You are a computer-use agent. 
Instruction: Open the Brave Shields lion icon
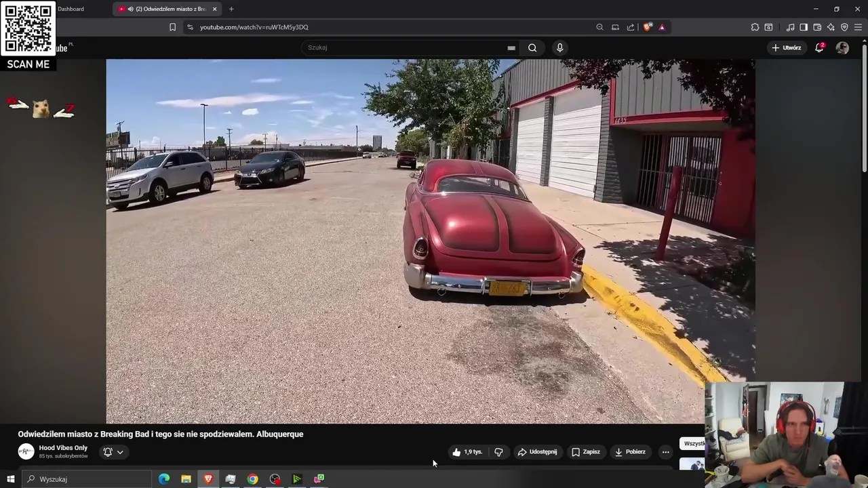[x=648, y=27]
